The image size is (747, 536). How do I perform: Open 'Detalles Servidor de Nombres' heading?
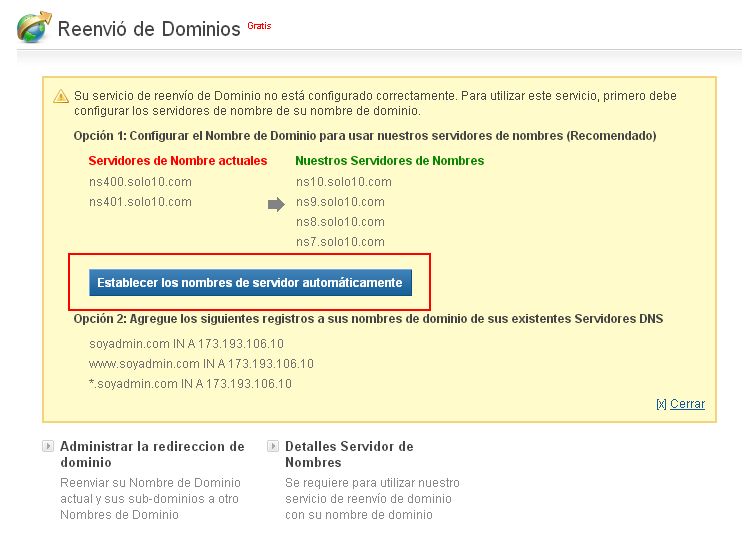pos(349,455)
